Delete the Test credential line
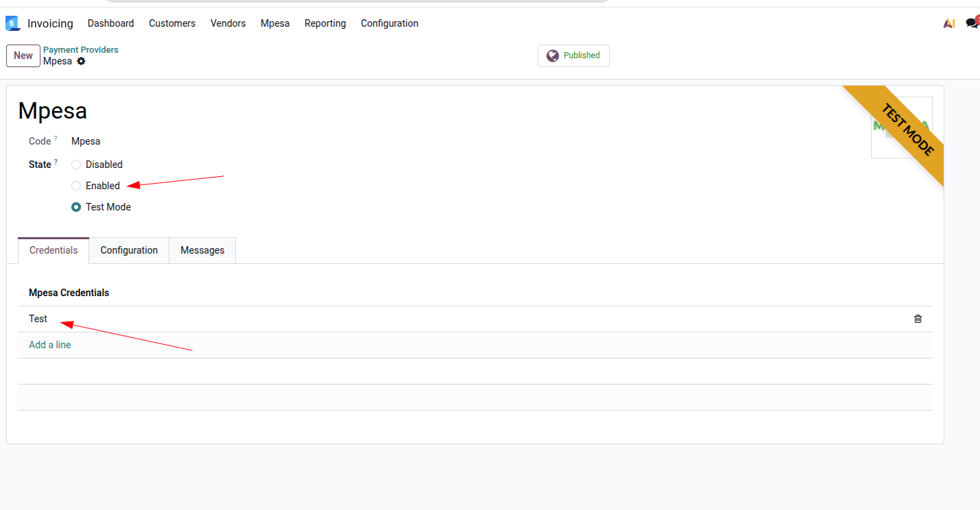 pyautogui.click(x=918, y=319)
